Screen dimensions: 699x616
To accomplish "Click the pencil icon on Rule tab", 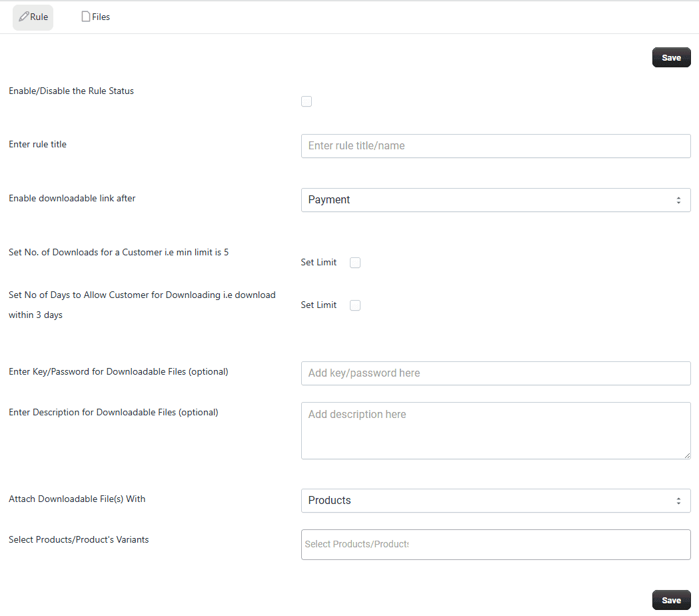I will [24, 17].
